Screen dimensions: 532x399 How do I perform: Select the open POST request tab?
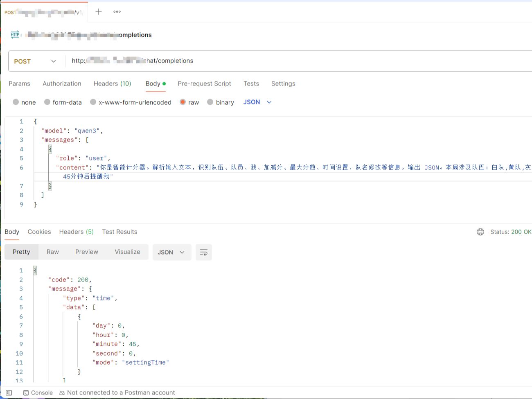[44, 12]
